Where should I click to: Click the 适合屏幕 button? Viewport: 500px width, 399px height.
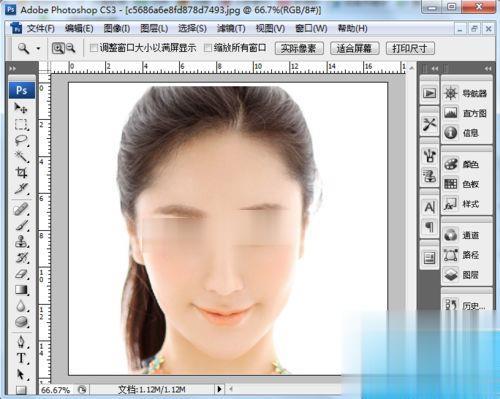coord(355,48)
